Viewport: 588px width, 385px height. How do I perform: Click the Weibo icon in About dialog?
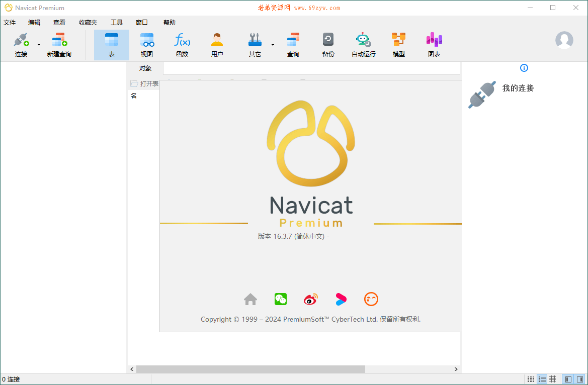(x=310, y=299)
